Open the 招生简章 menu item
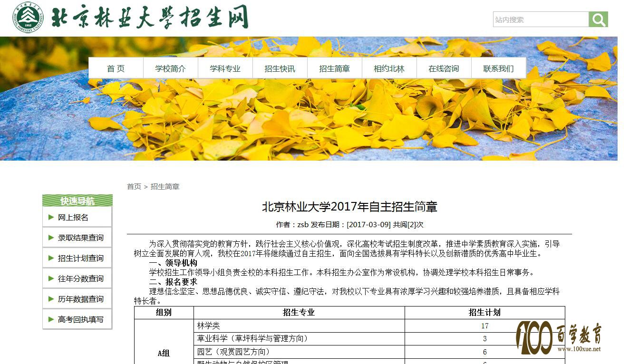This screenshot has width=629, height=364. coord(335,68)
